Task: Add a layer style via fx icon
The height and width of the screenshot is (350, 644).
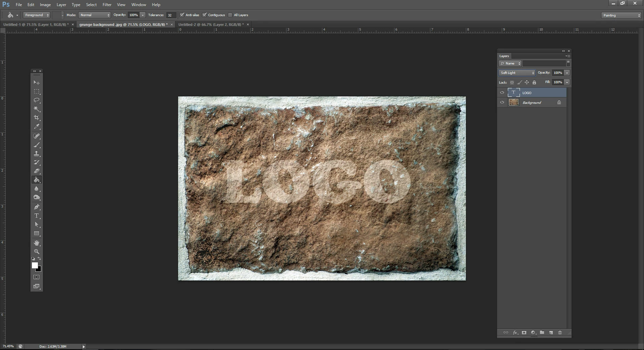Action: tap(515, 333)
